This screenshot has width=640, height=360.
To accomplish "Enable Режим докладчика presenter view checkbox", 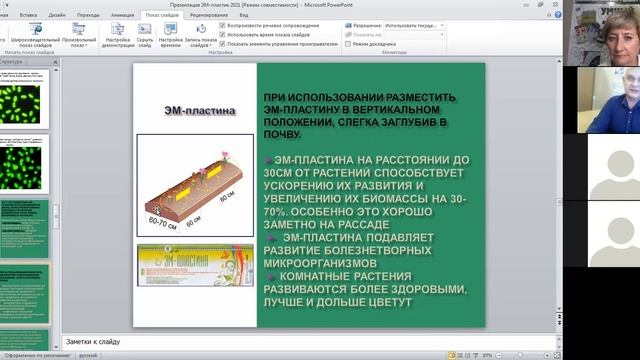I will coord(348,44).
